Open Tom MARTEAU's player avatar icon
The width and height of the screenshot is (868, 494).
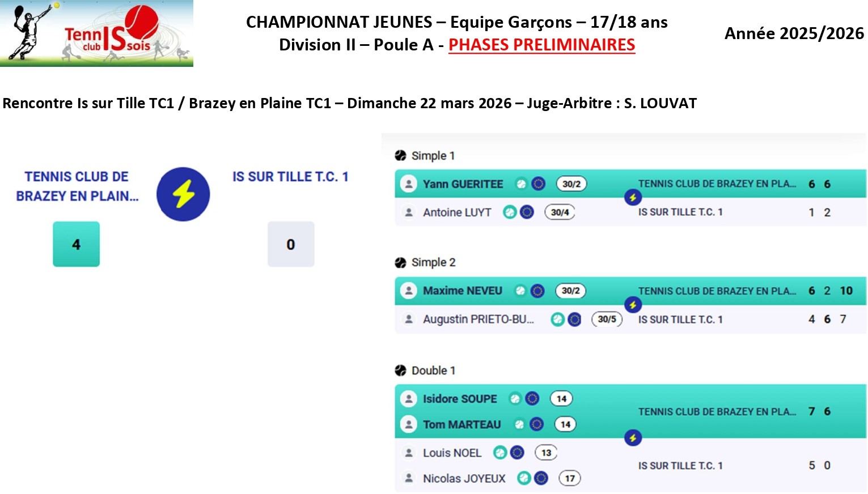click(x=408, y=424)
